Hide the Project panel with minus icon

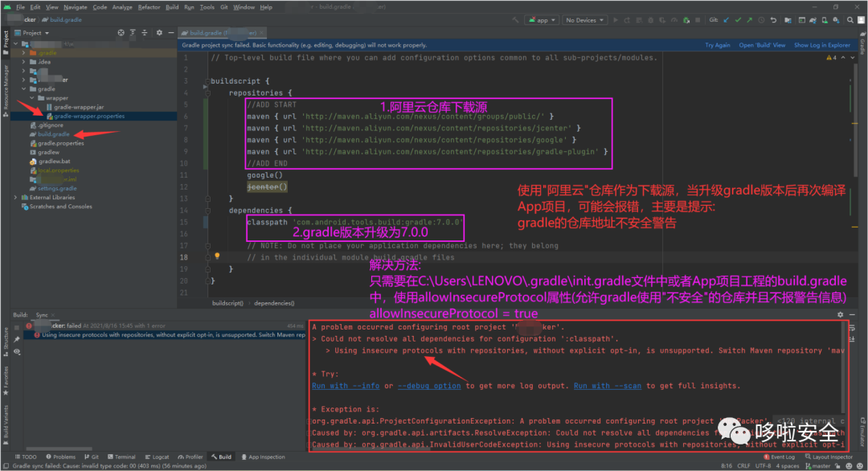tap(171, 33)
